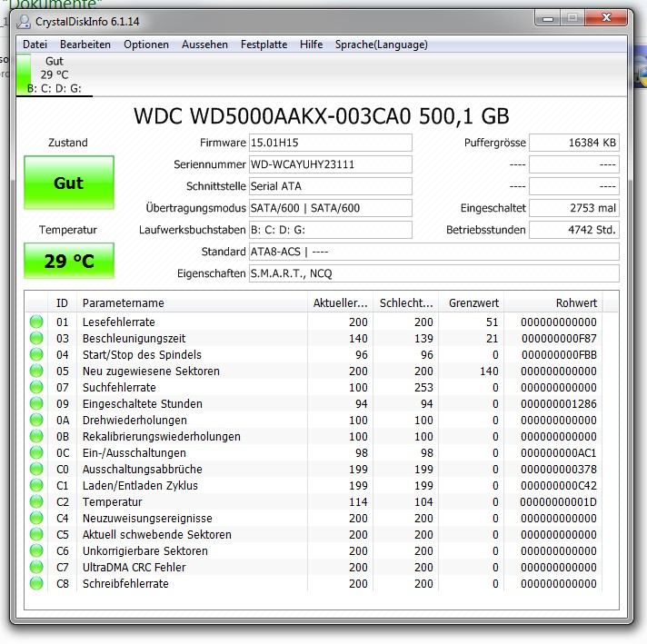Click status dot for Start/Stop des Spindels

coord(36,354)
